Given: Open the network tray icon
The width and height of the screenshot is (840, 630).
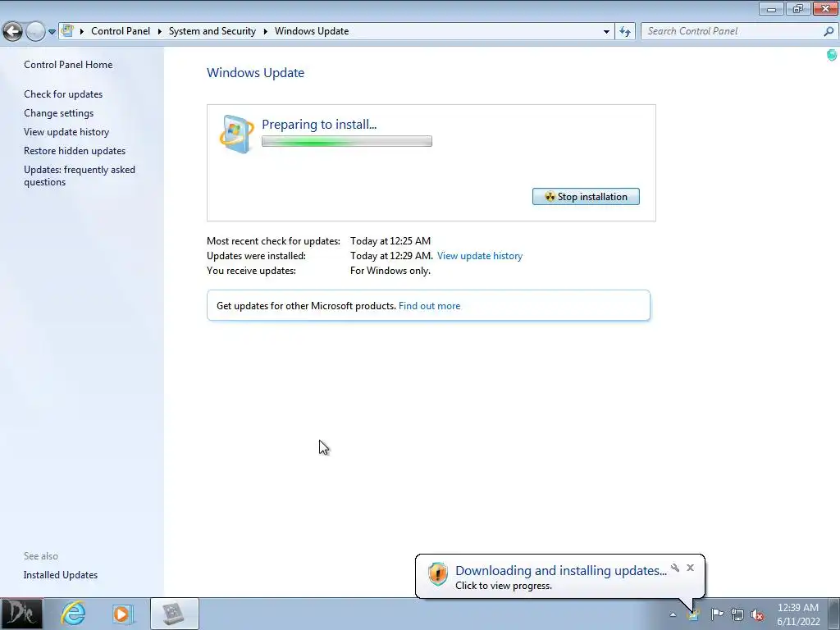Looking at the screenshot, I should tap(737, 614).
